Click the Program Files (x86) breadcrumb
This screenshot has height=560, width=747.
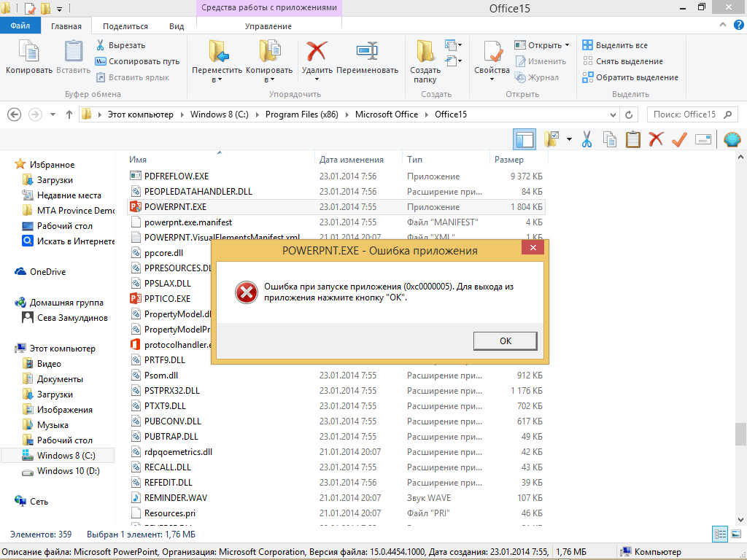tap(301, 114)
